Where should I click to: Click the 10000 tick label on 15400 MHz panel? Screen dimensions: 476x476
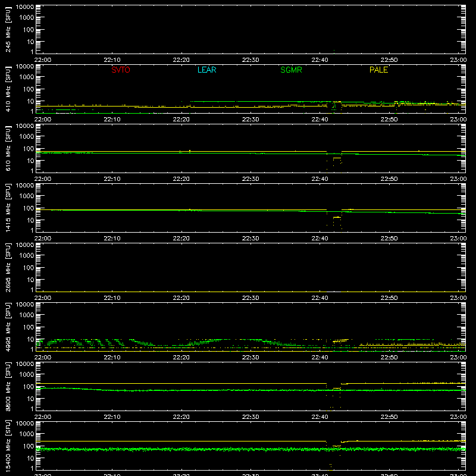pyautogui.click(x=25, y=424)
